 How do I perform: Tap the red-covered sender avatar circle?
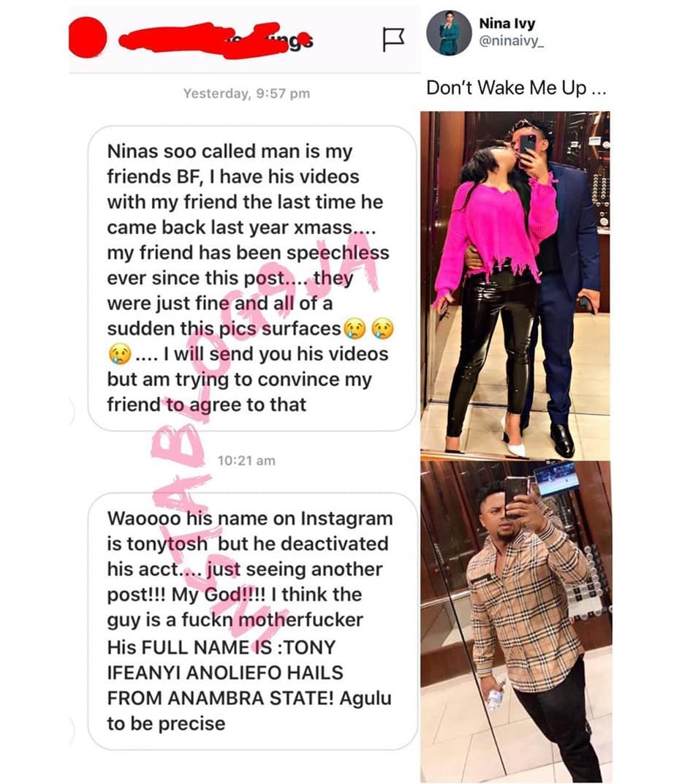[x=88, y=37]
